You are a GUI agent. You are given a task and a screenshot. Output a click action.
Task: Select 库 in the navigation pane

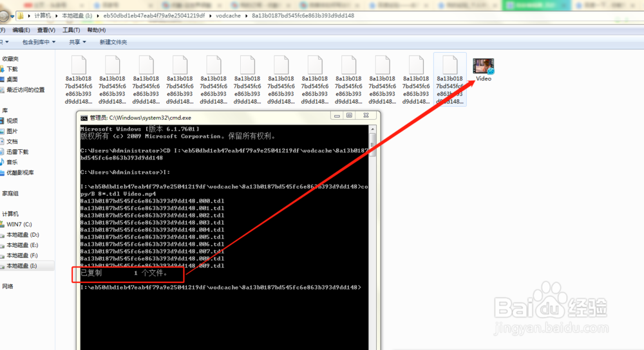coord(5,111)
